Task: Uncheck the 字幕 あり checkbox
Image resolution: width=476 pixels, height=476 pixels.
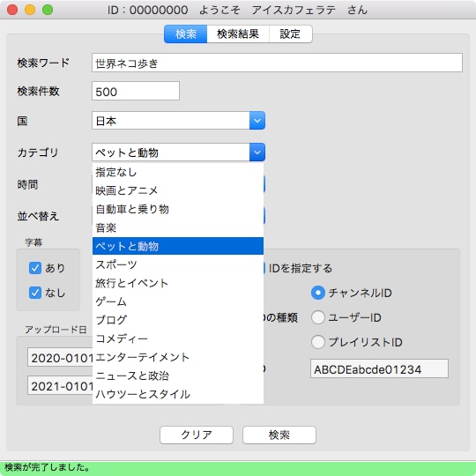Action: [x=35, y=268]
